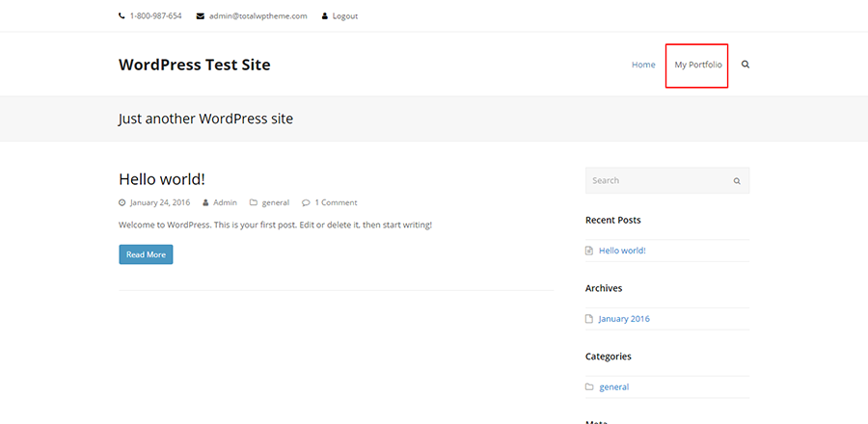Open the Hello world! post title
Viewport: 868px width, 424px height.
(162, 179)
